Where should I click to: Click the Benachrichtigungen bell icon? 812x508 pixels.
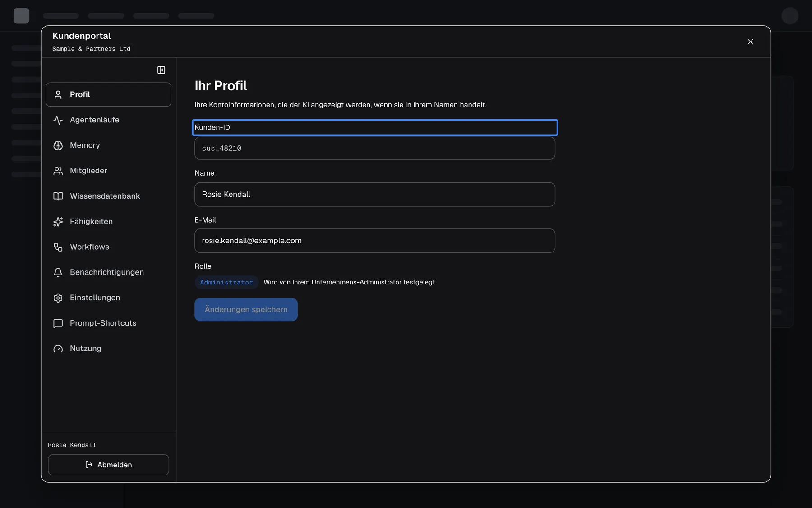[58, 272]
